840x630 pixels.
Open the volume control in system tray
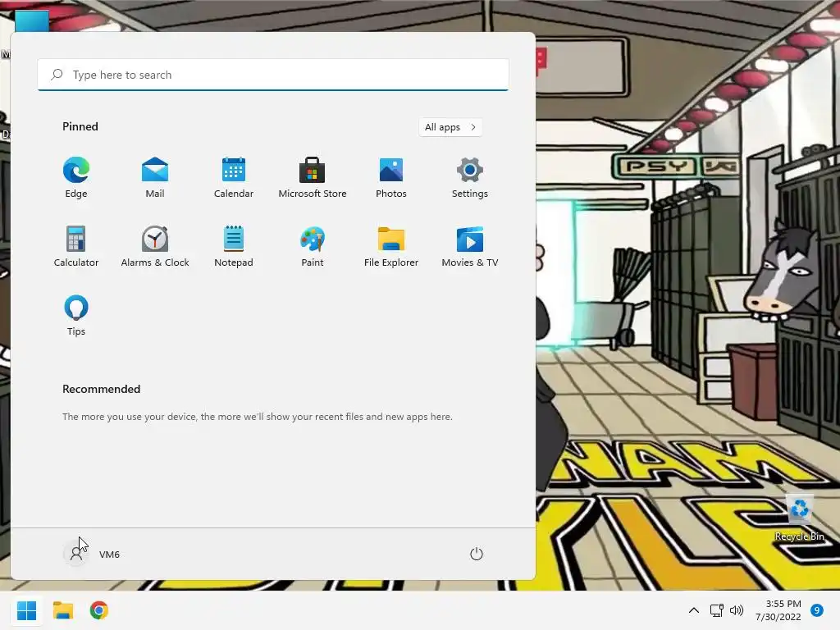pyautogui.click(x=737, y=610)
